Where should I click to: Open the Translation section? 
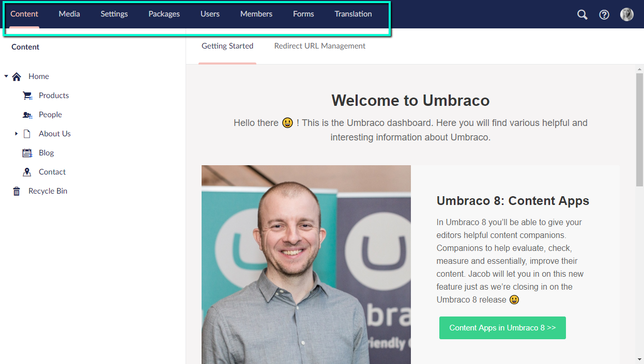(x=353, y=14)
